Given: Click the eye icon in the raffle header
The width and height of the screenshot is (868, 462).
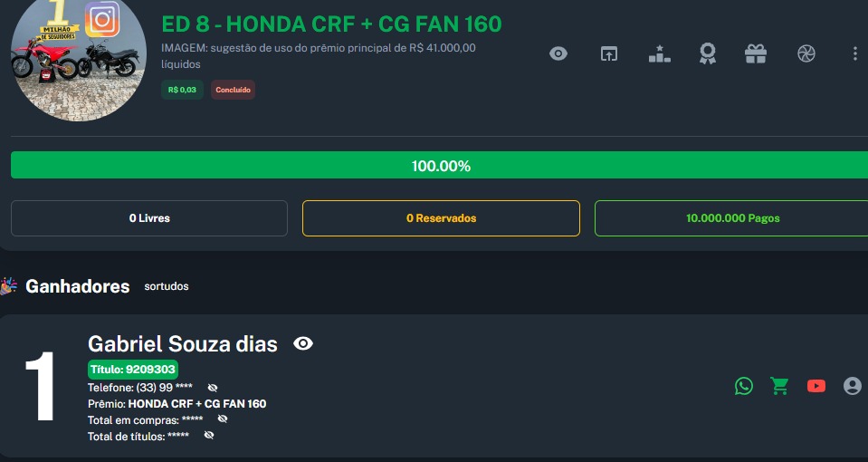Looking at the screenshot, I should point(558,53).
